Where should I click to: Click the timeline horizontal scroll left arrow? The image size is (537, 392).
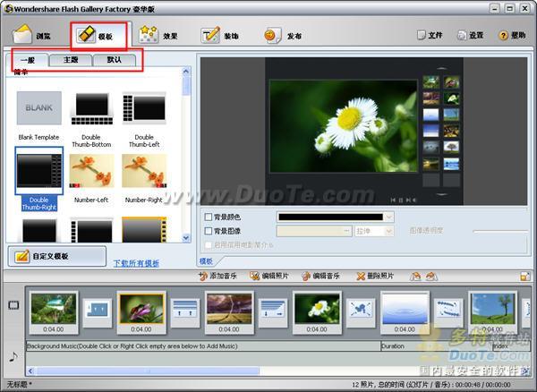(30, 371)
